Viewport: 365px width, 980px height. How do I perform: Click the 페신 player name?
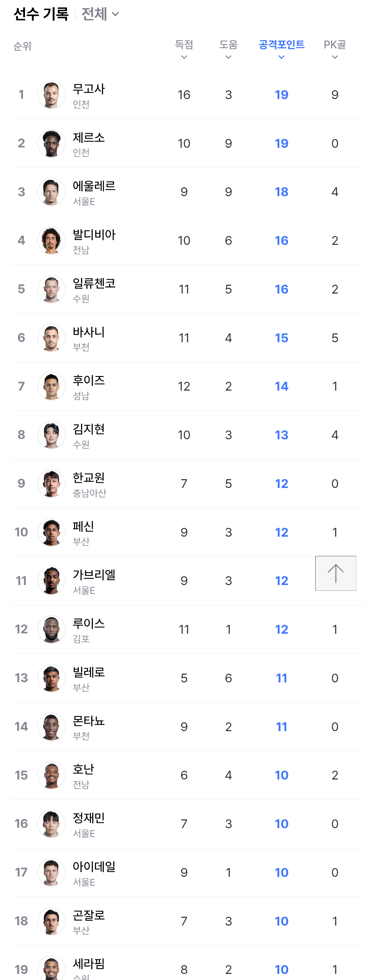tap(83, 526)
